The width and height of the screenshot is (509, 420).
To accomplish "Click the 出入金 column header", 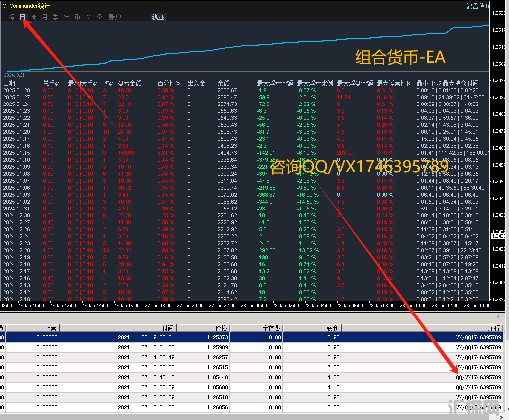I will pos(196,83).
